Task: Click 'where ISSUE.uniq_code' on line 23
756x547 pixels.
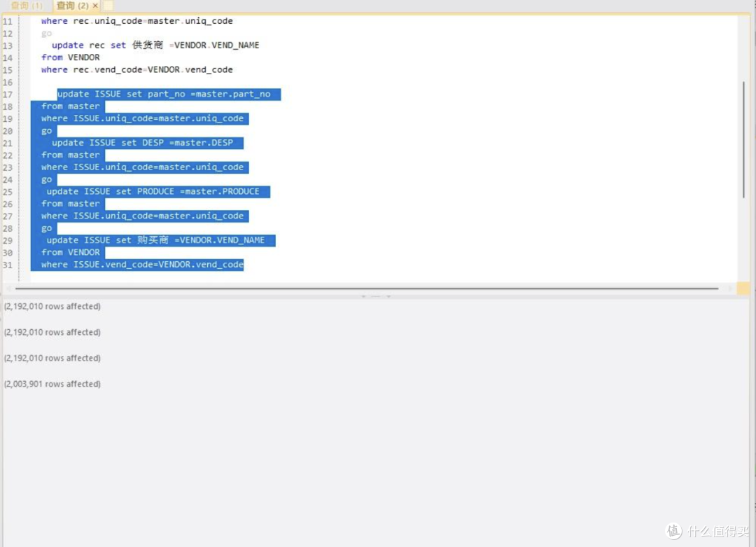Action: click(142, 167)
